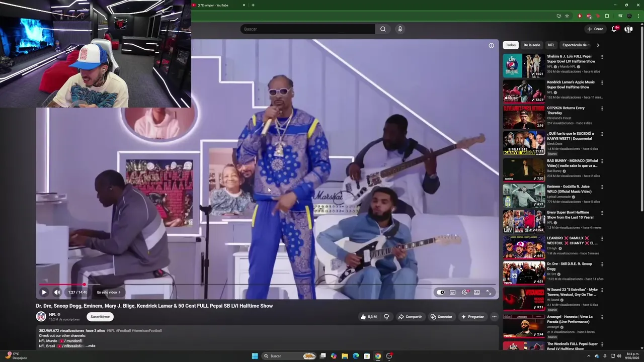Open the NFL channel avatar
Image resolution: width=644 pixels, height=362 pixels.
41,316
